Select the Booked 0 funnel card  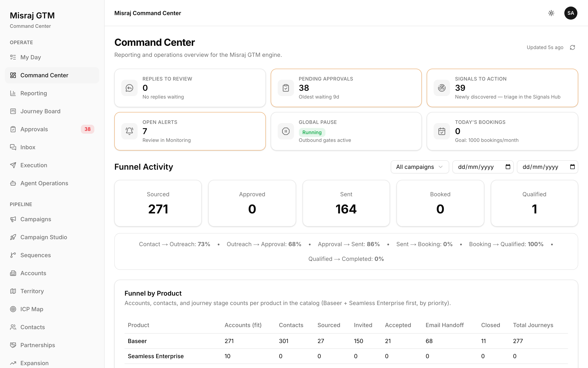440,203
